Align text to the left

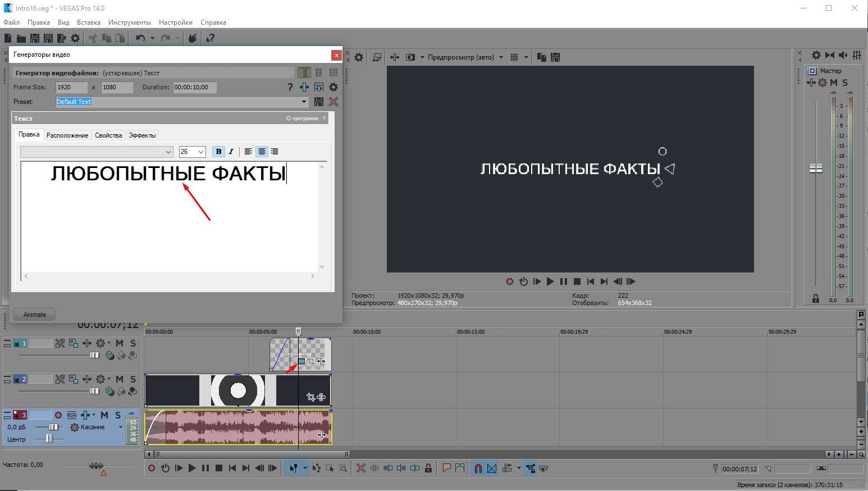click(248, 152)
